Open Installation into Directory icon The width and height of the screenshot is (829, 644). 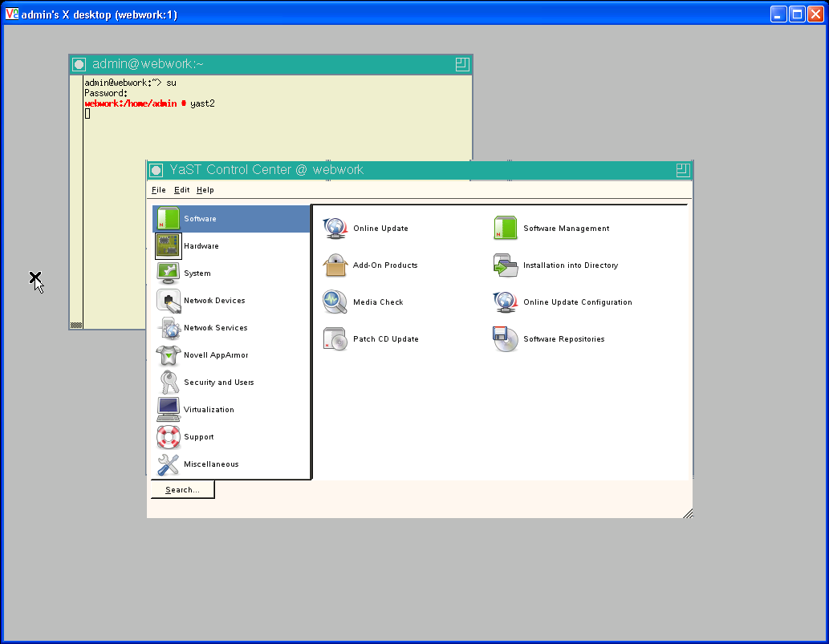tap(506, 265)
